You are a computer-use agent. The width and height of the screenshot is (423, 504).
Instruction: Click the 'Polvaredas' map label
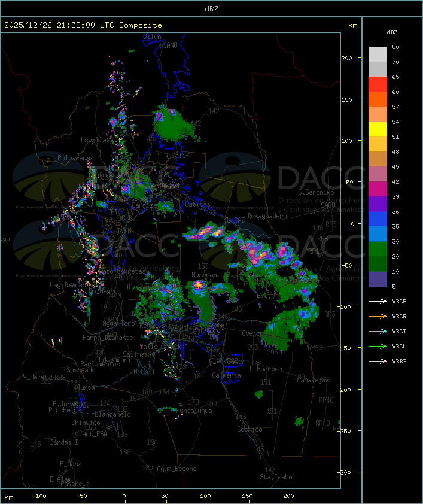[75, 158]
